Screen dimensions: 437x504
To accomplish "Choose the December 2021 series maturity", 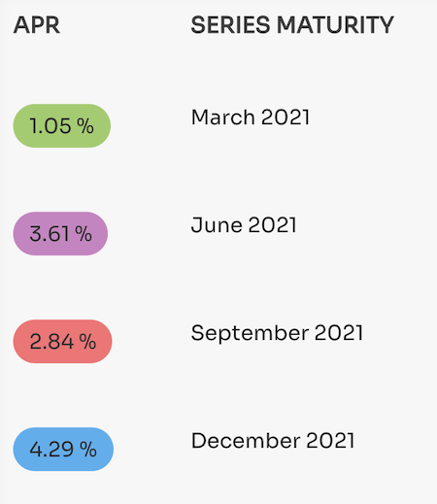I will coord(273,441).
